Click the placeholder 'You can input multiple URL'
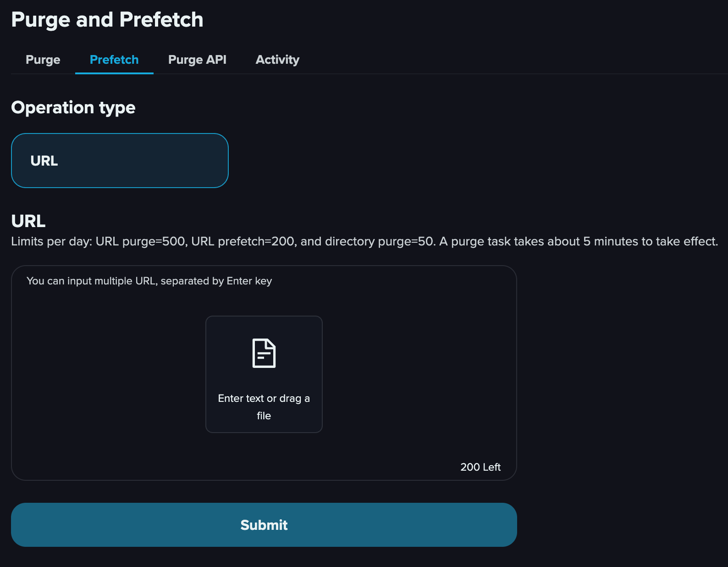Screen dimensions: 728x567 [x=149, y=281]
